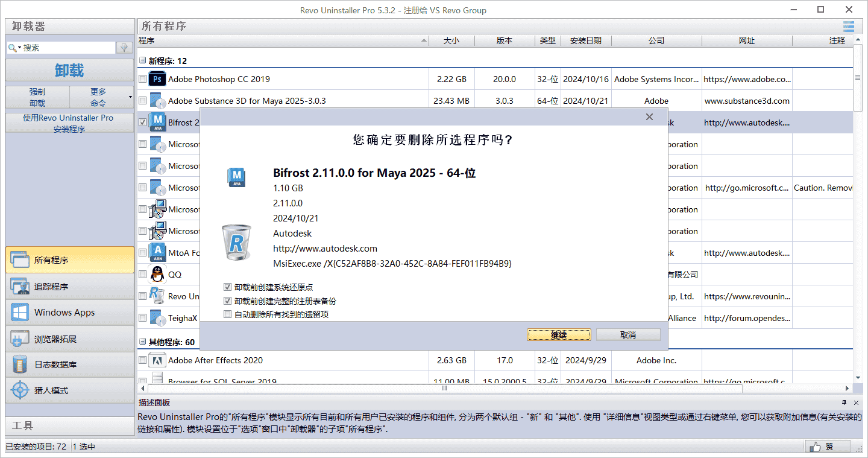Uncheck the Bifrost entry in the program list
This screenshot has width=868, height=458.
point(143,122)
